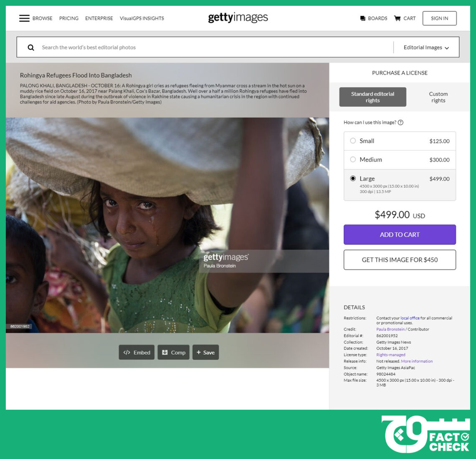This screenshot has width=476, height=459.
Task: Select the Small size radio option
Action: tap(353, 141)
